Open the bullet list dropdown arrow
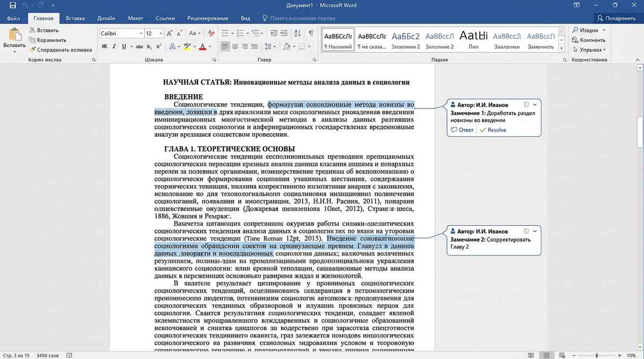 pos(232,33)
